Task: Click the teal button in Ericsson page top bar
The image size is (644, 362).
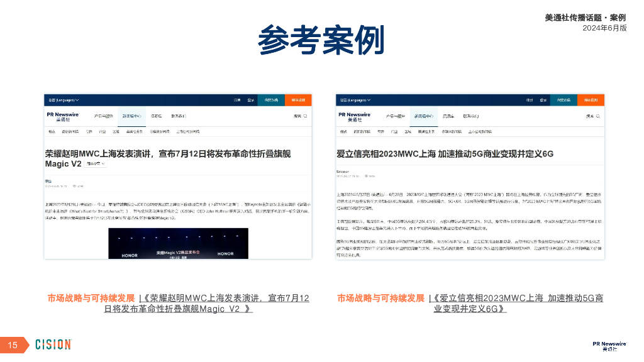Action: (563, 100)
